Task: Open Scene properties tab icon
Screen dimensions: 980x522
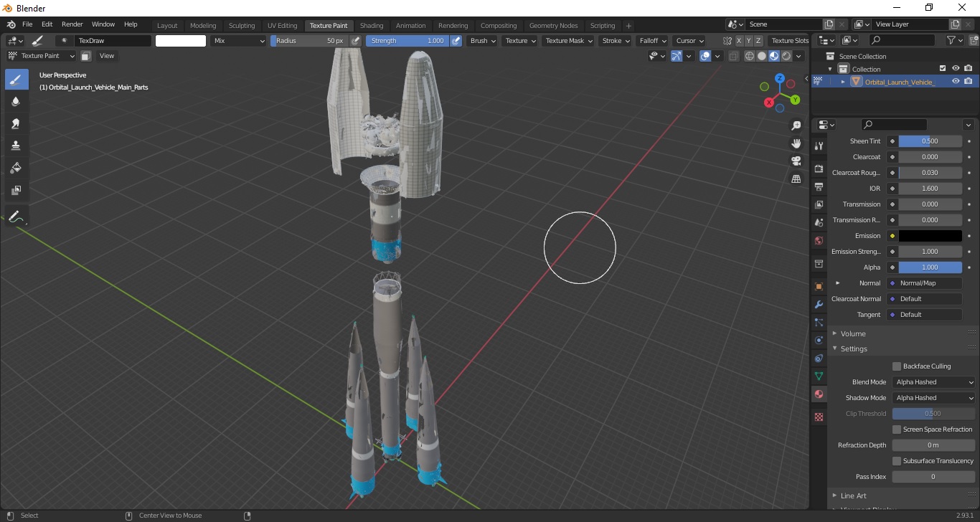Action: click(x=819, y=223)
